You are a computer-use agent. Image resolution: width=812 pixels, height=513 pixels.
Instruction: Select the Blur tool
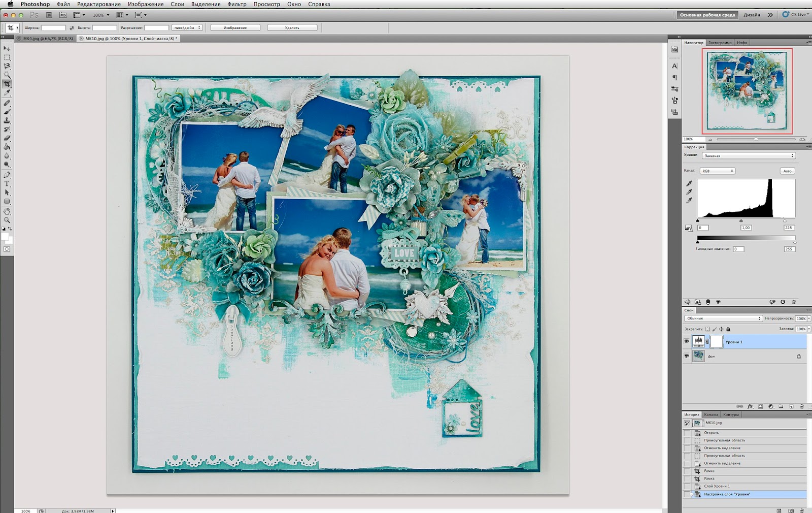point(7,156)
